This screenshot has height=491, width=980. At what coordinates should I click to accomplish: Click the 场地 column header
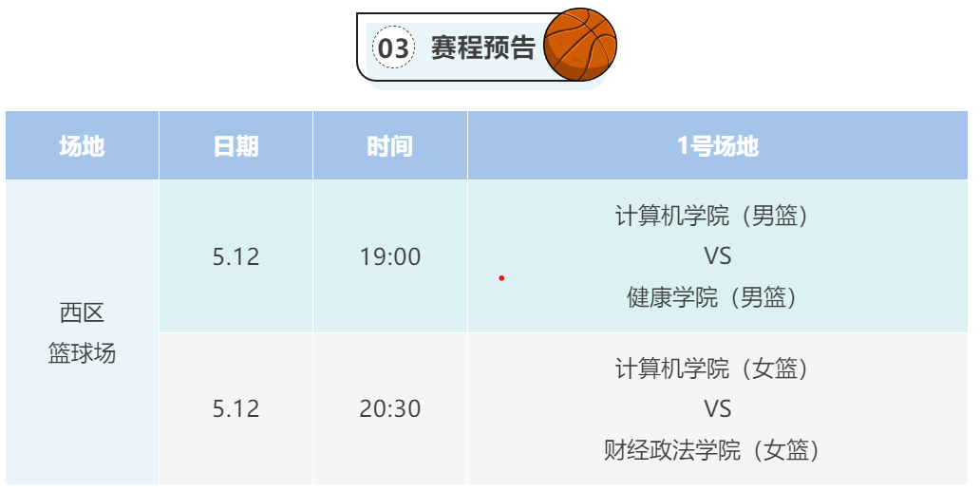(82, 146)
